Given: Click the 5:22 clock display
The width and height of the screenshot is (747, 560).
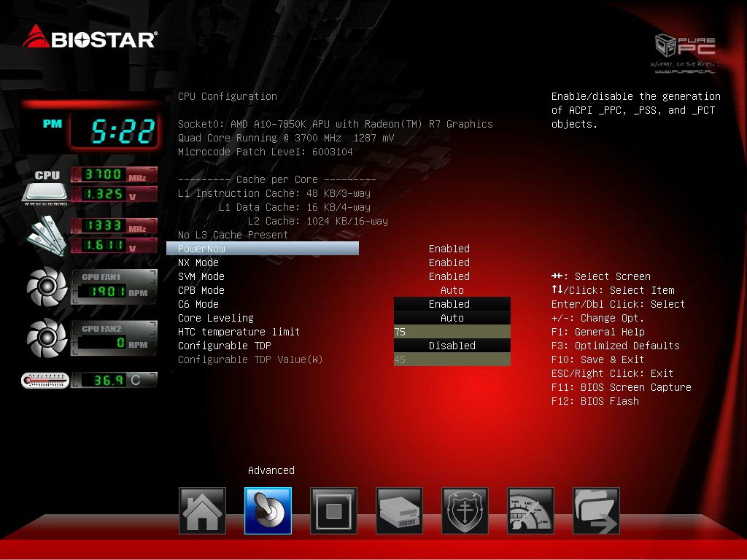Looking at the screenshot, I should click(115, 131).
